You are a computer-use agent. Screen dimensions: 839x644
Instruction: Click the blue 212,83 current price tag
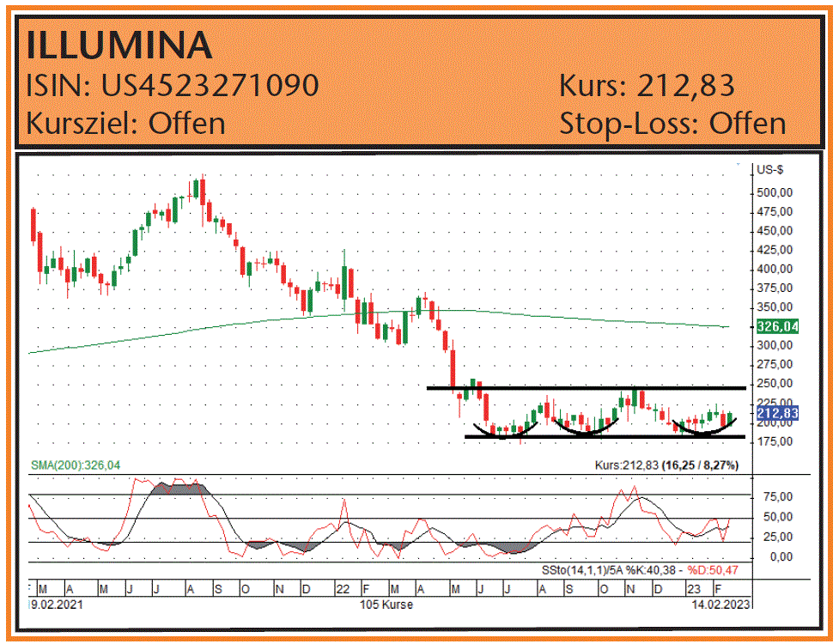point(777,413)
